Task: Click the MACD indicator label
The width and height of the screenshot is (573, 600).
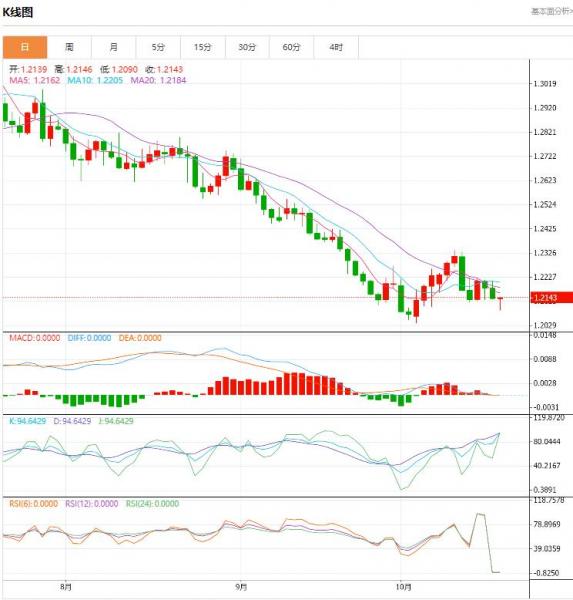Action: [34, 338]
